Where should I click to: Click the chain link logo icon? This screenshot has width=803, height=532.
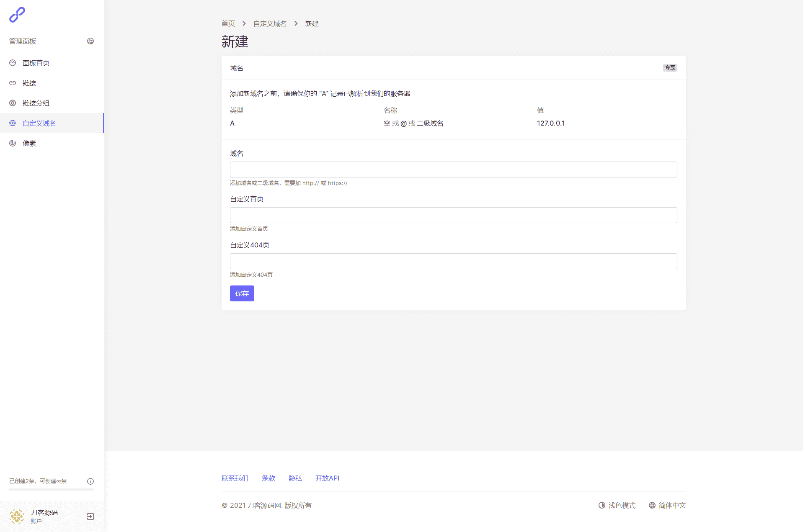tap(17, 15)
